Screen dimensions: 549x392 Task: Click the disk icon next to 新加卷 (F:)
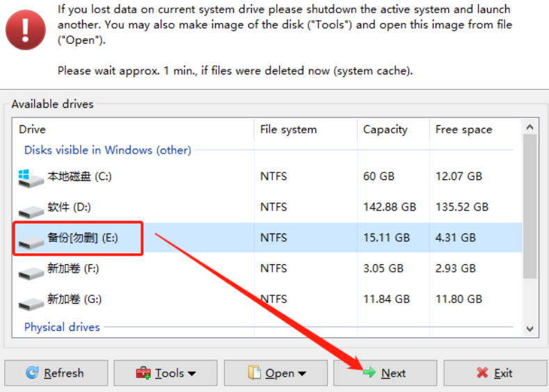point(31,272)
